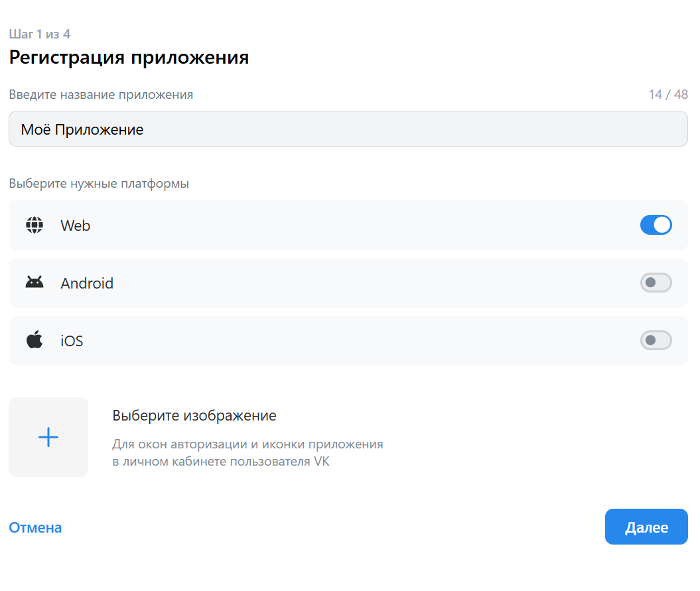The image size is (700, 591).
Task: Click the plus icon to add an image
Action: coord(48,436)
